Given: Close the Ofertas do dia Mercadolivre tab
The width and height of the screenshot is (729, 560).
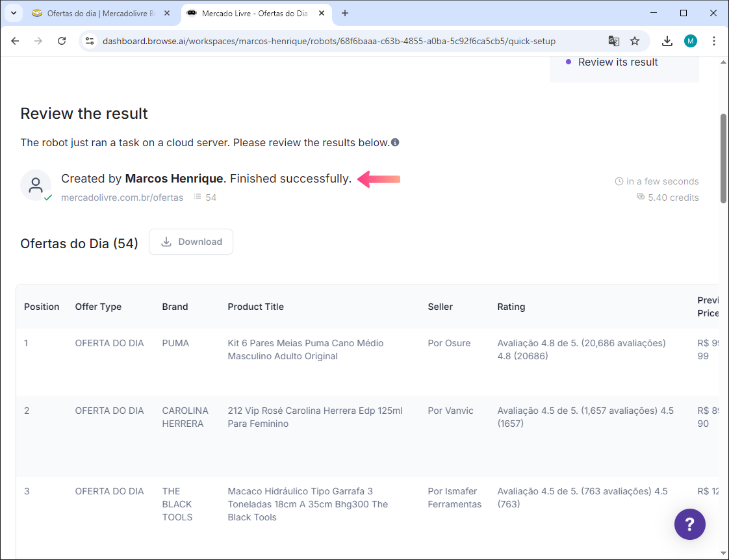Looking at the screenshot, I should (167, 13).
